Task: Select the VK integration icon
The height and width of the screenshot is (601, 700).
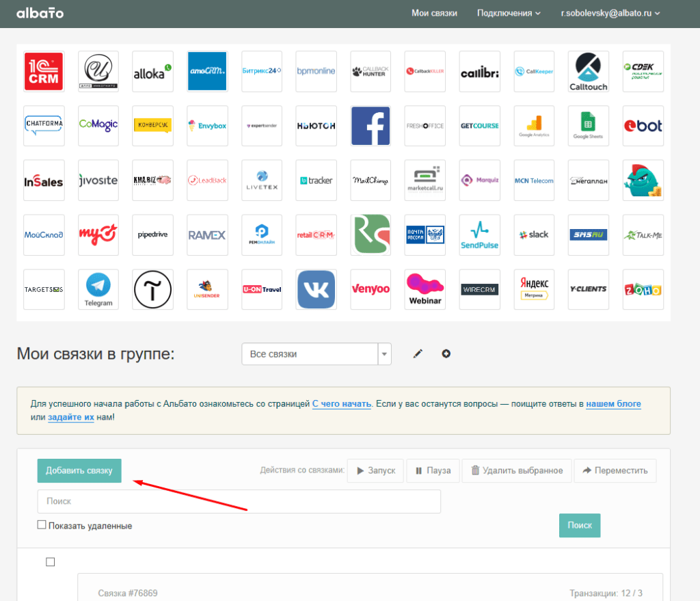Action: click(316, 289)
